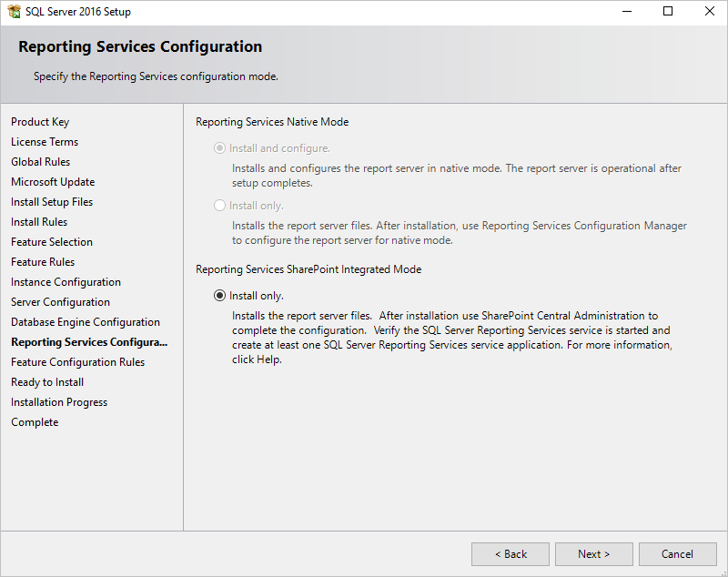Screen dimensions: 728x577
Task: Select the Installation Progress step
Action: pyautogui.click(x=58, y=401)
